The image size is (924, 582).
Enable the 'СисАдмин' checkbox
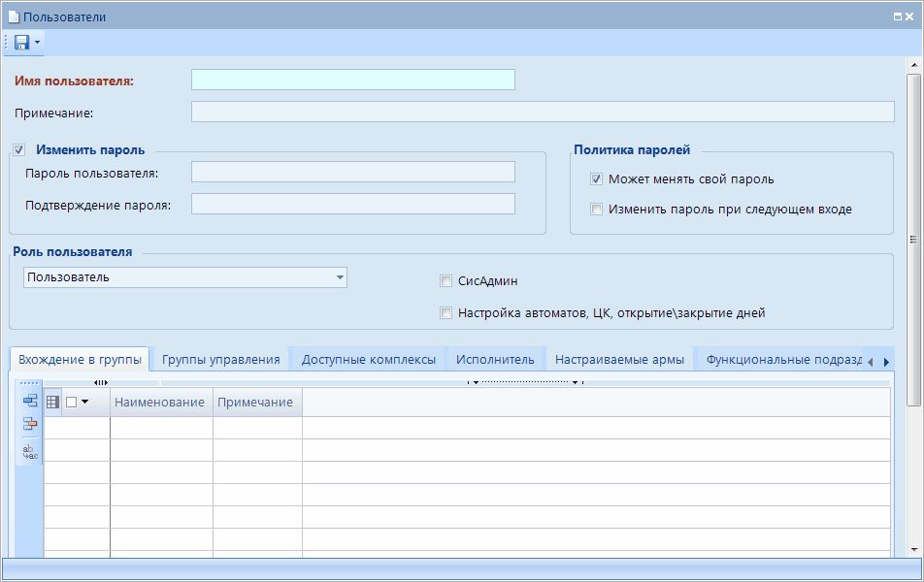tap(446, 281)
